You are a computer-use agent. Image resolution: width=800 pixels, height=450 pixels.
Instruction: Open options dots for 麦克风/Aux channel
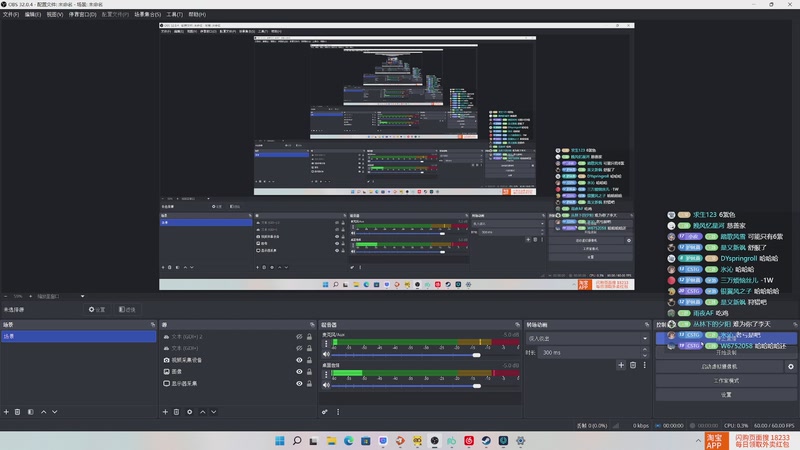point(326,344)
